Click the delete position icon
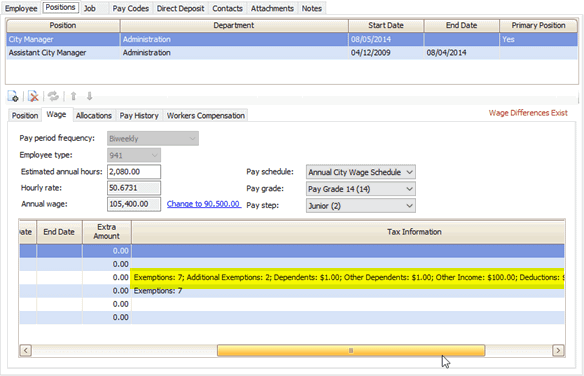This screenshot has height=376, width=584. pyautogui.click(x=34, y=96)
